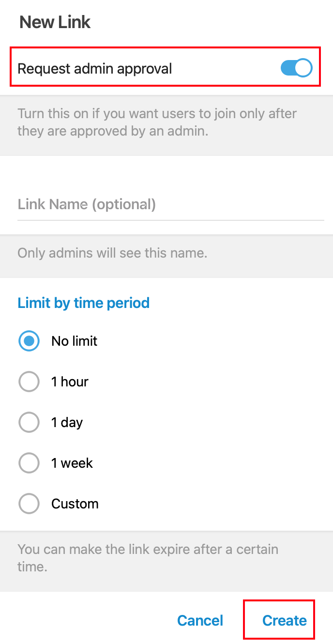Click the Request admin approval label text
The width and height of the screenshot is (333, 644).
pyautogui.click(x=95, y=69)
